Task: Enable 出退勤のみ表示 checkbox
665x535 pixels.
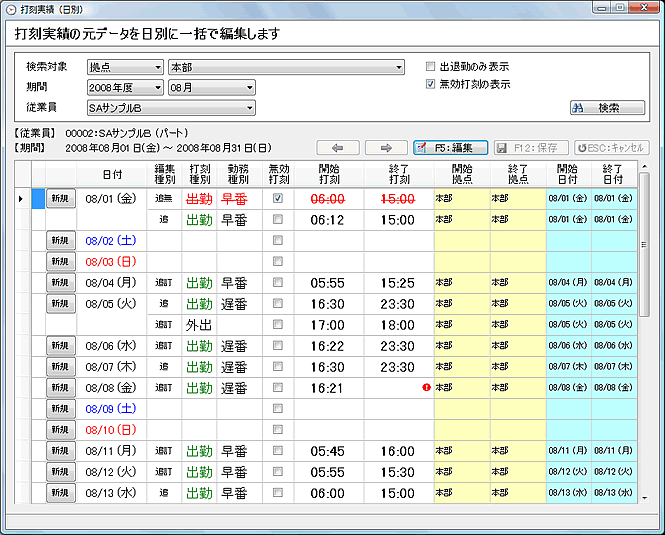Action: point(431,66)
